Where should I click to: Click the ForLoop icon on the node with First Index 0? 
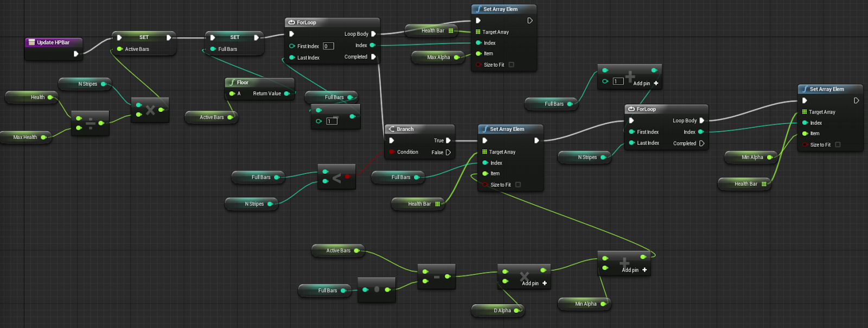[292, 22]
